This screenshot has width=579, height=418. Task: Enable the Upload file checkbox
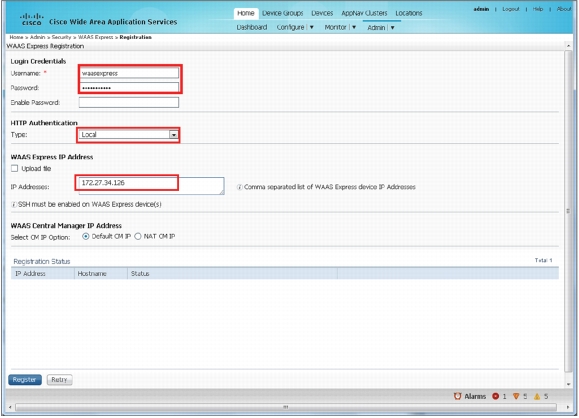click(14, 168)
